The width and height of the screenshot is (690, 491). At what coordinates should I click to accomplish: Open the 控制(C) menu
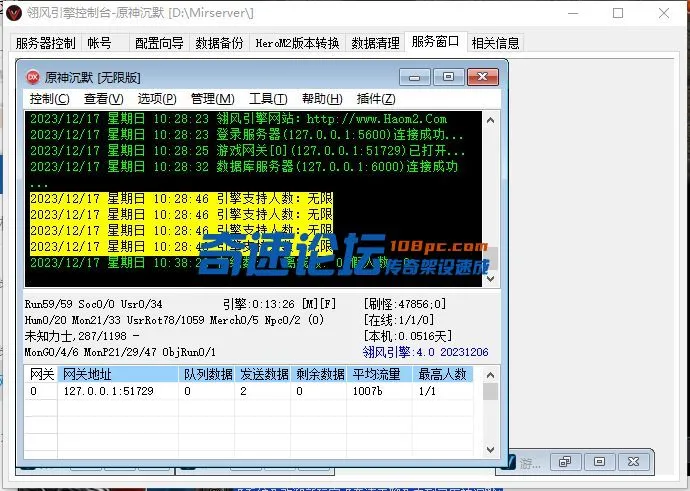point(49,99)
